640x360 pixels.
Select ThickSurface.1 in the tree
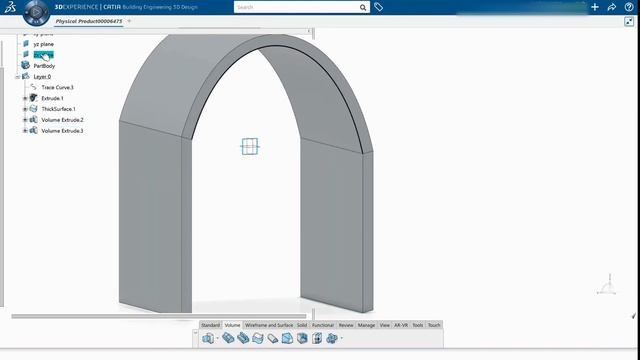(58, 109)
